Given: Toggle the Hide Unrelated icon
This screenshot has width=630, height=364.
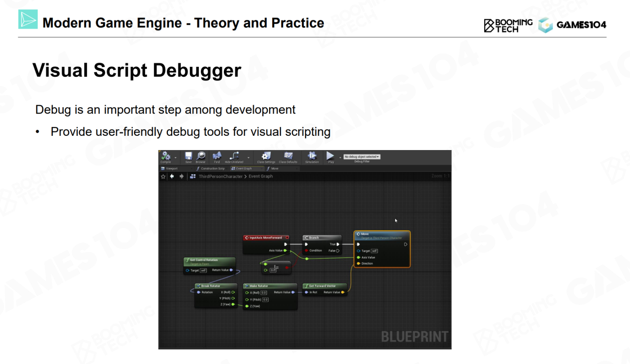Looking at the screenshot, I should click(234, 156).
